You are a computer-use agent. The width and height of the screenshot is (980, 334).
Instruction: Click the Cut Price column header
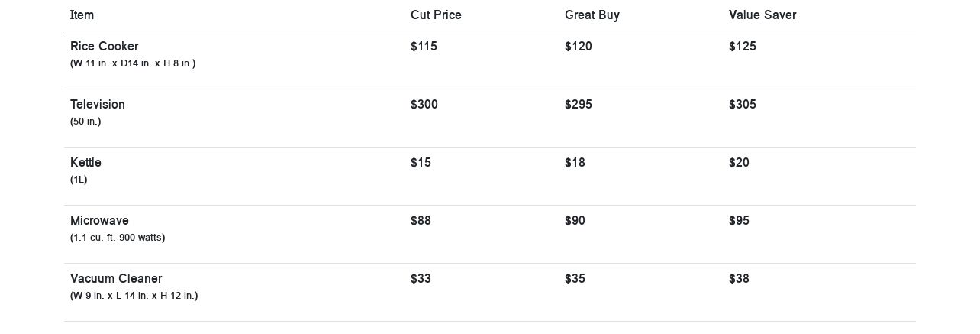coord(436,15)
